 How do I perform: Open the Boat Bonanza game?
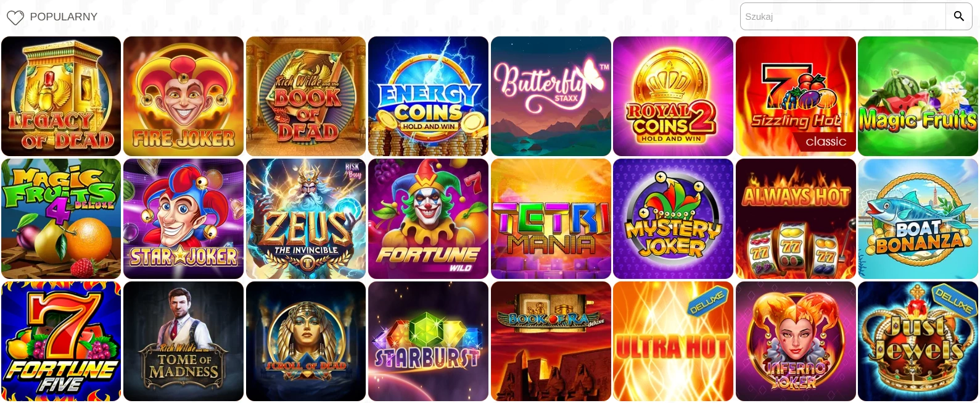[918, 218]
